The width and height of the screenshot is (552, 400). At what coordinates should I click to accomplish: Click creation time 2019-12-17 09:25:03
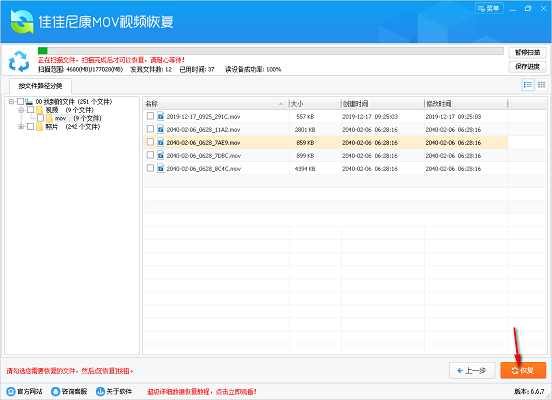pyautogui.click(x=370, y=117)
